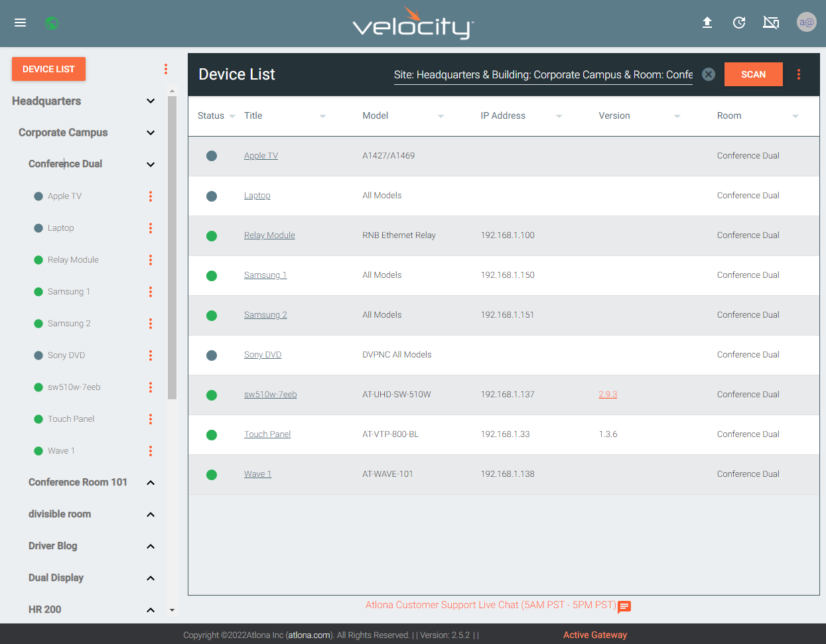Open options menu for Relay Module in sidebar
Viewport: 826px width, 644px height.
151,260
